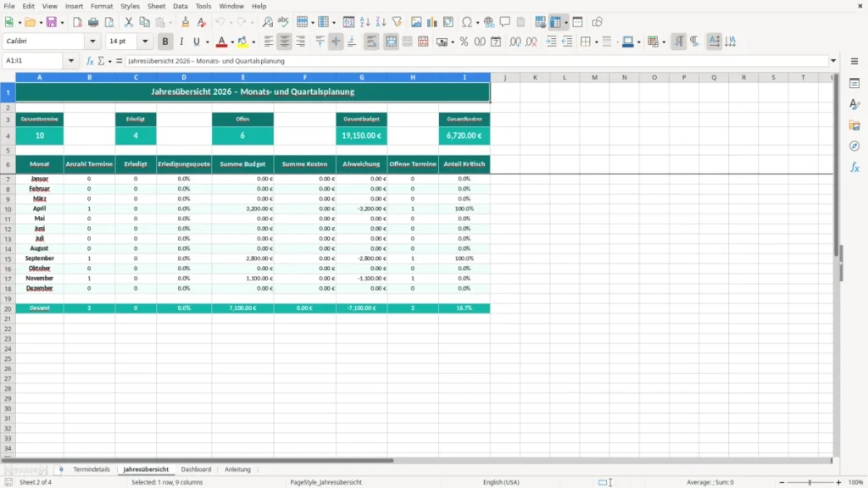Print the spreadsheet with the printer icon

[93, 22]
